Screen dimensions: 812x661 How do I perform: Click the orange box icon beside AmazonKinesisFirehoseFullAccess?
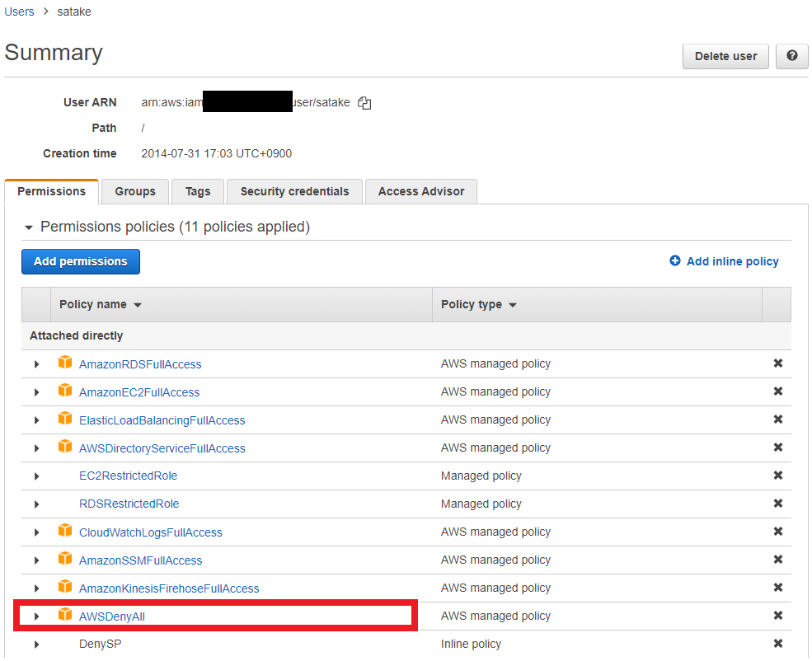tap(65, 586)
